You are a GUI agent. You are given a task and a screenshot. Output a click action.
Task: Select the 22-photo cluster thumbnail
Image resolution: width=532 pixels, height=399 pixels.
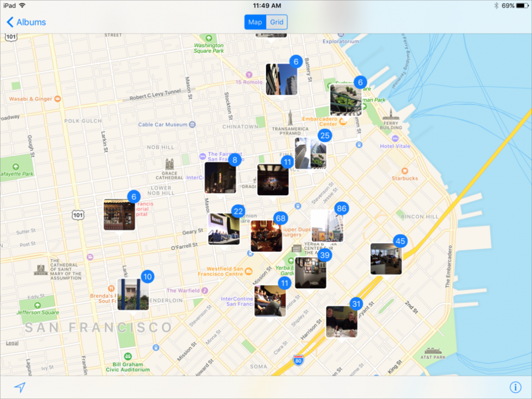224,229
